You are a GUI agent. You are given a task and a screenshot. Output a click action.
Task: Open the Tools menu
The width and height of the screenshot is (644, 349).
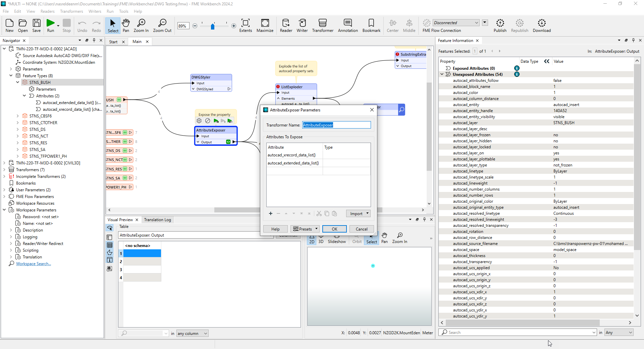coord(123,11)
